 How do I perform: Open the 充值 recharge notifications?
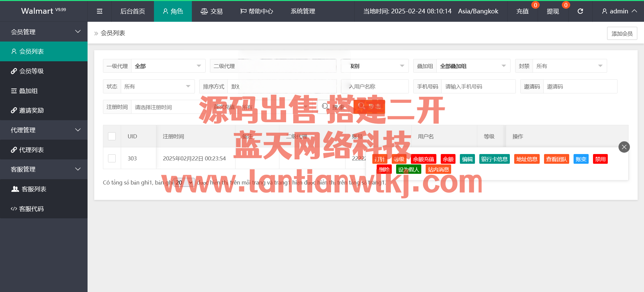click(x=522, y=11)
